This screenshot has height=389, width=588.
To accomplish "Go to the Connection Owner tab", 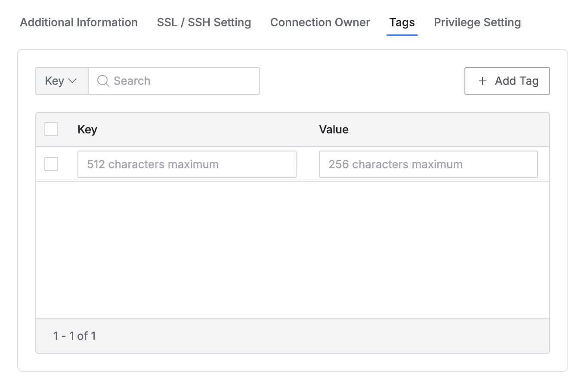I will 320,22.
